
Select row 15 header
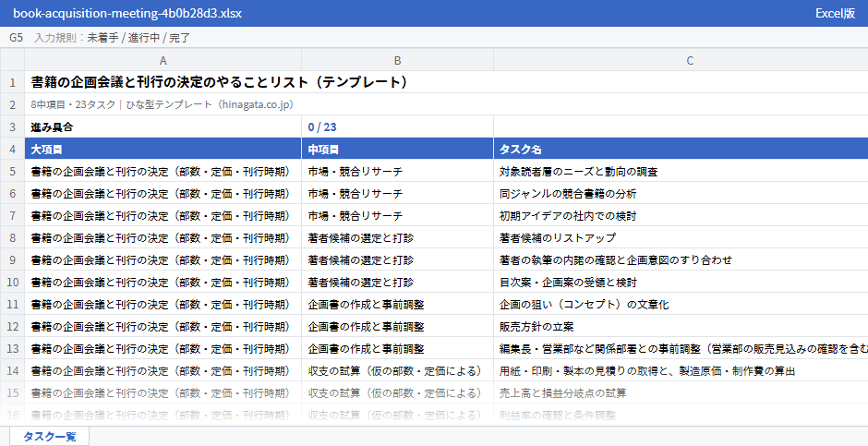pos(12,392)
